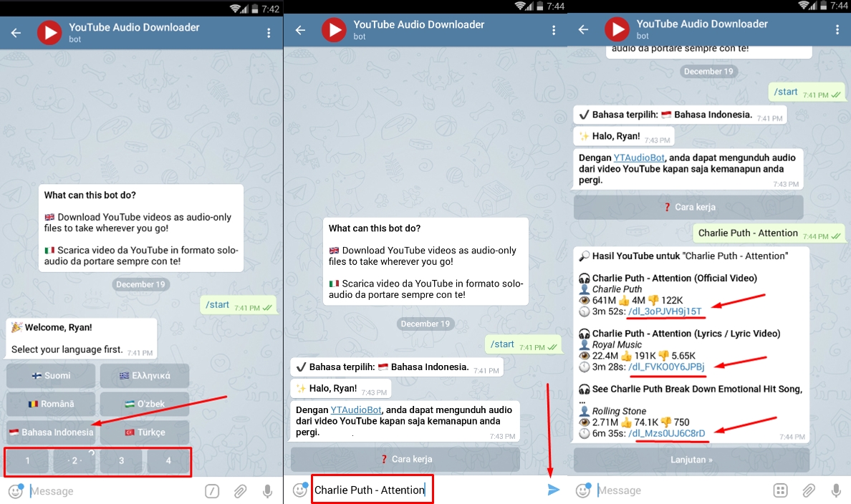Tap What can this bot do in middle screen

click(375, 228)
